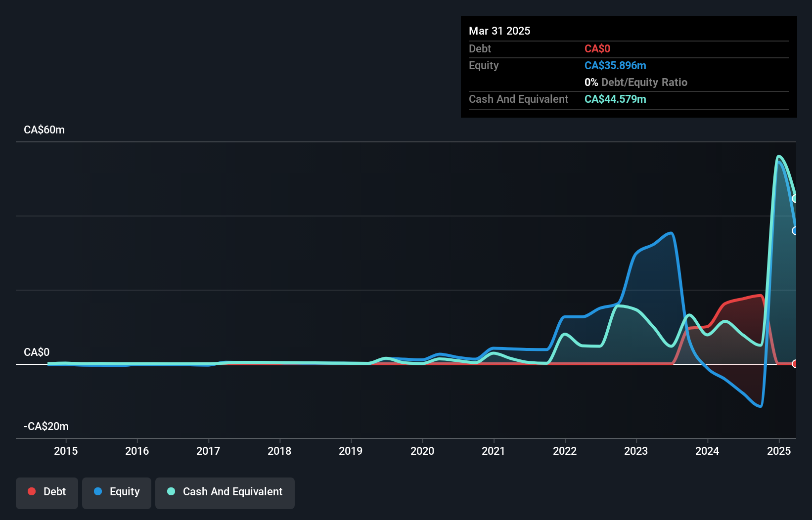This screenshot has width=812, height=520.
Task: Click the 2024 x-axis label
Action: (x=707, y=451)
